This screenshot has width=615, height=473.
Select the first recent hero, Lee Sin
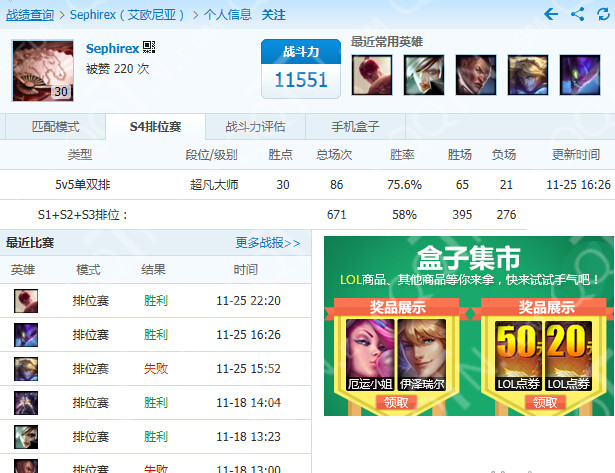(372, 75)
